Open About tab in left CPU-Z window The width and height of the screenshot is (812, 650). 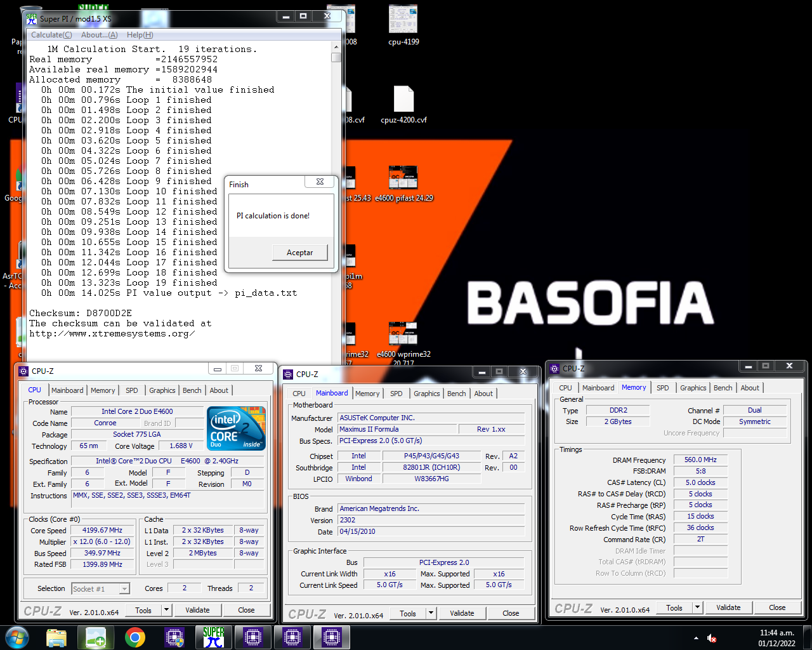click(x=219, y=390)
